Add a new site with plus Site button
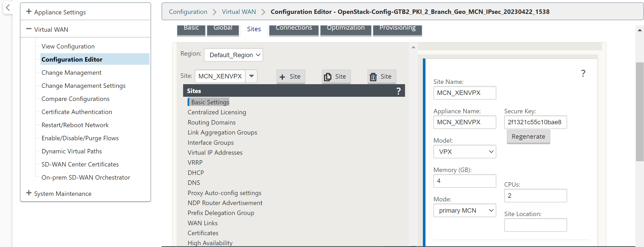 [x=291, y=77]
